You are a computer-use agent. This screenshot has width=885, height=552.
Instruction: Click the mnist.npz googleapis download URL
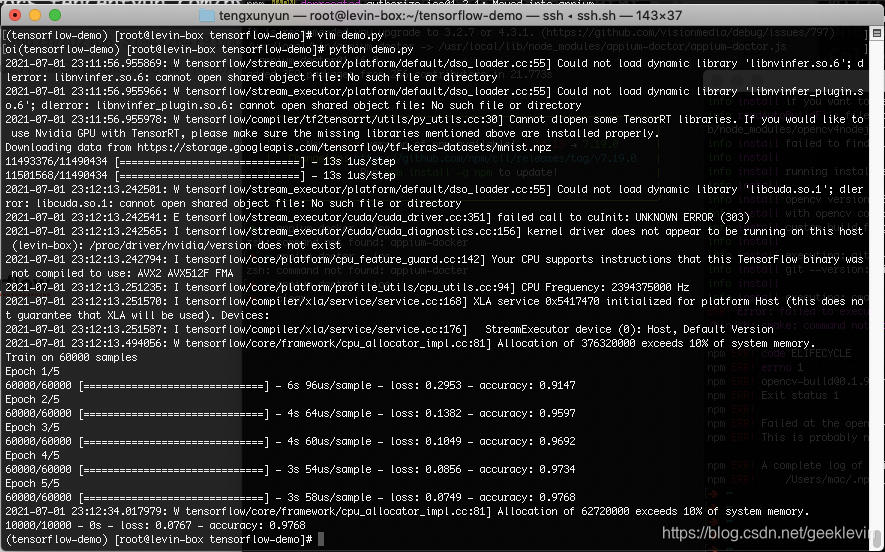point(344,147)
